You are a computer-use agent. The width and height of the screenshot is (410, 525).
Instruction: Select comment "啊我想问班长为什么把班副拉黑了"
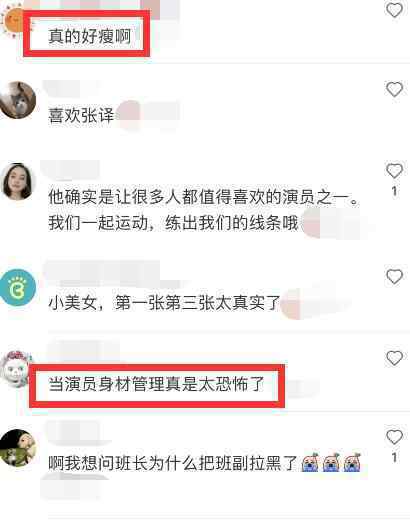point(173,464)
